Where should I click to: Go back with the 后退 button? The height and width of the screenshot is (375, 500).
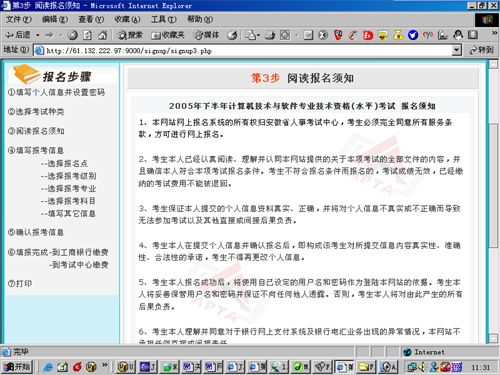pos(18,35)
